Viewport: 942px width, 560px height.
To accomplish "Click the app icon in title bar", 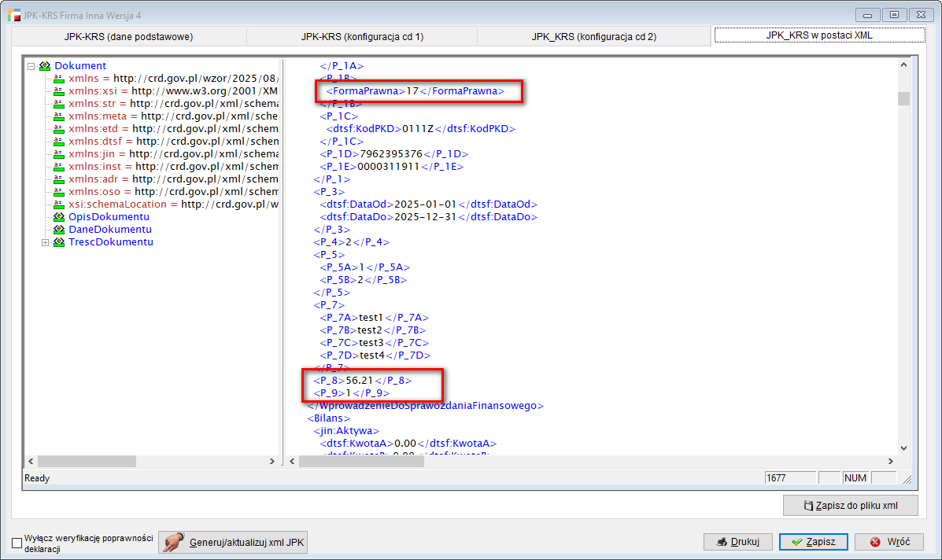I will [13, 15].
